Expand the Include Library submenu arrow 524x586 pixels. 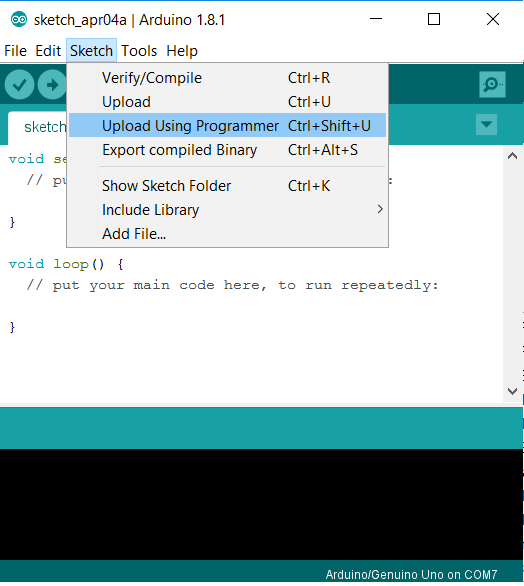click(x=380, y=209)
